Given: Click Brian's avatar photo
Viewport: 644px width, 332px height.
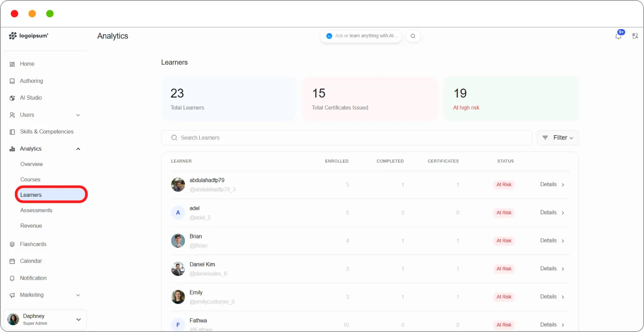Looking at the screenshot, I should (x=178, y=241).
